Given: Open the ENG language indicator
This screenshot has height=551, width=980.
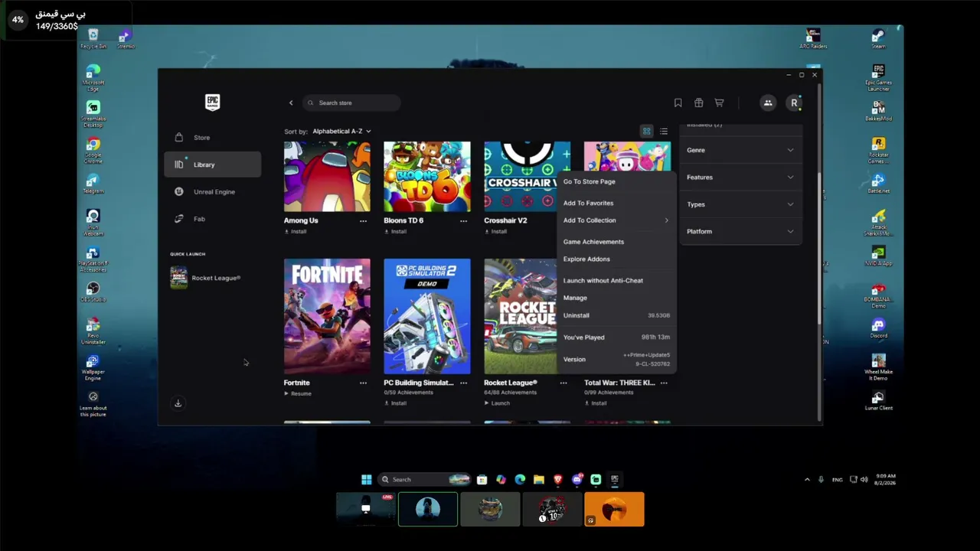Looking at the screenshot, I should pos(837,480).
